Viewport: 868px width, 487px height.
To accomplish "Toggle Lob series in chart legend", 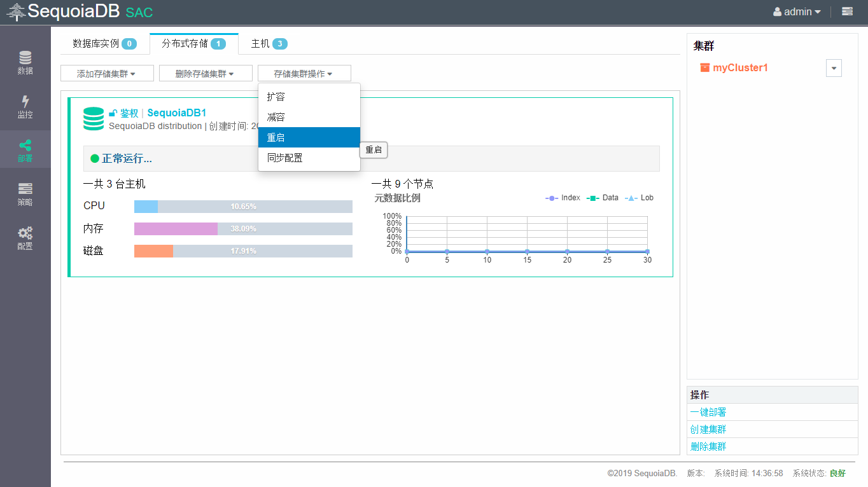I will (x=639, y=198).
